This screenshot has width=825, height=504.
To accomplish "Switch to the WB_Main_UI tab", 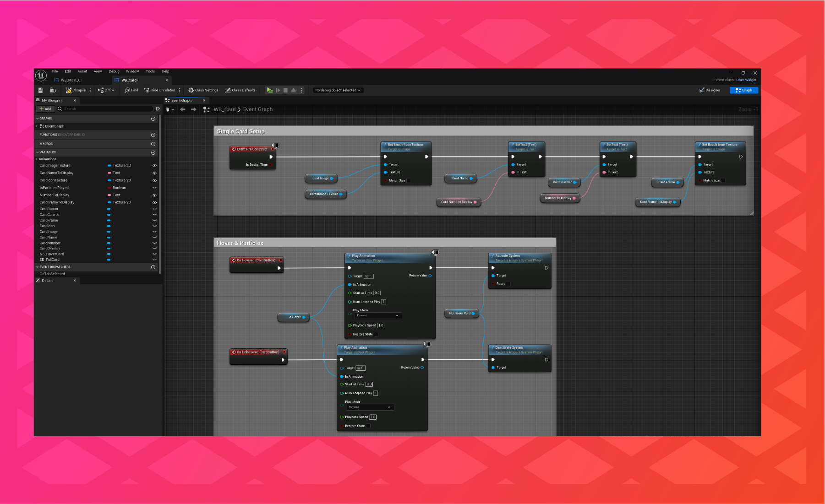I will 71,80.
